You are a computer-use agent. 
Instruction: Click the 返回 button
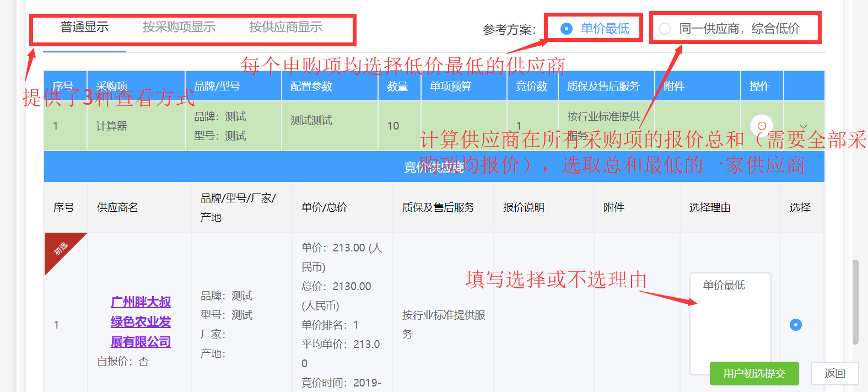[834, 373]
